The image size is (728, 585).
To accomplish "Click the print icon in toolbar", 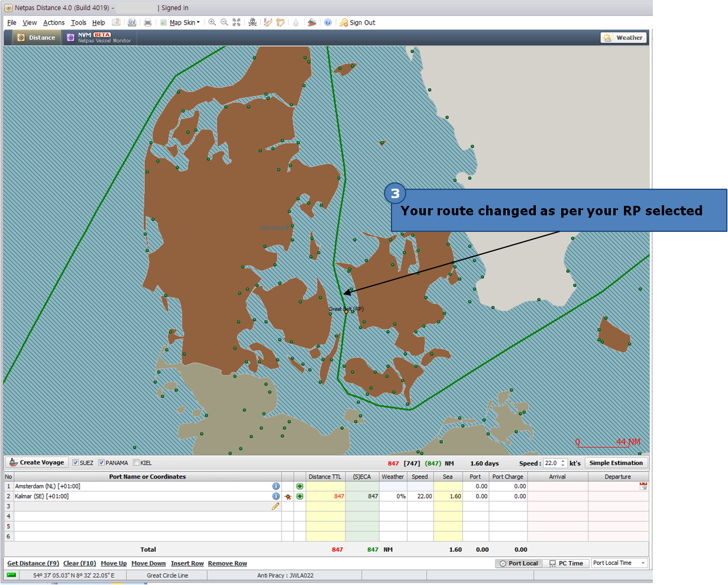I will pos(147,22).
